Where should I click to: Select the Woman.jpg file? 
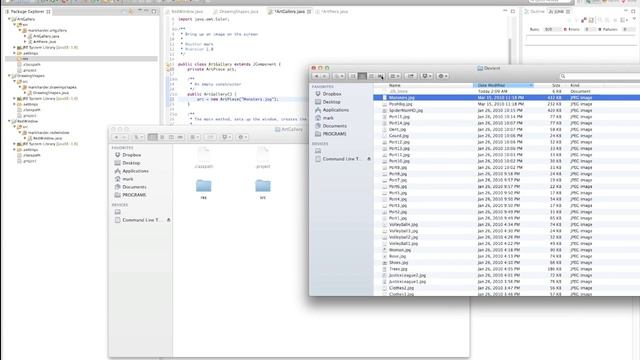pyautogui.click(x=400, y=250)
